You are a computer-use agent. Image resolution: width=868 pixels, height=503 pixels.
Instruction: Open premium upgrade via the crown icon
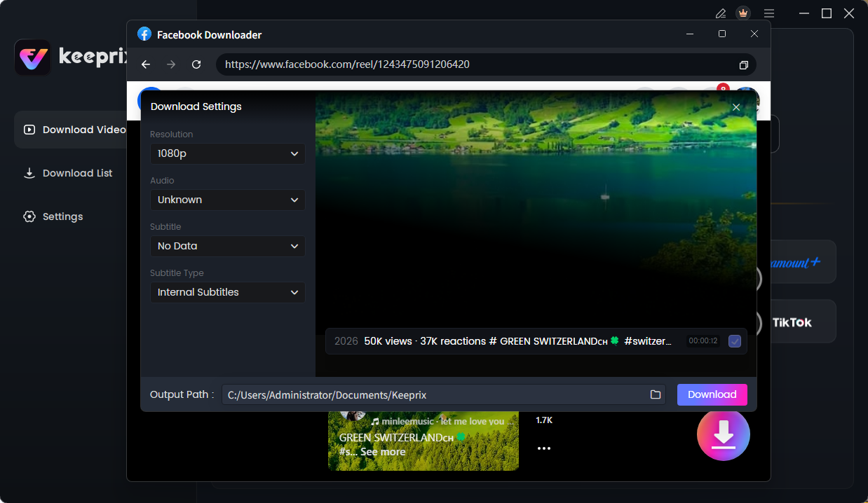click(x=743, y=13)
